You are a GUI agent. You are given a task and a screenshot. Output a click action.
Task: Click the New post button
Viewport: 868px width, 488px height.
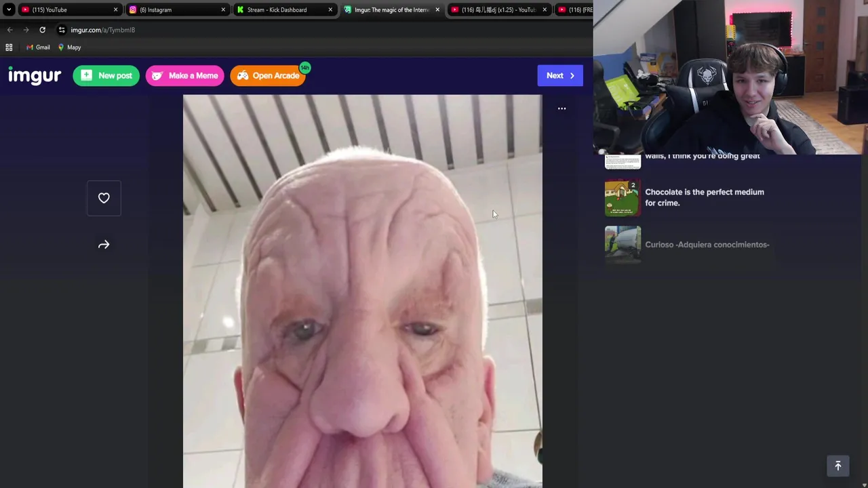(x=106, y=75)
